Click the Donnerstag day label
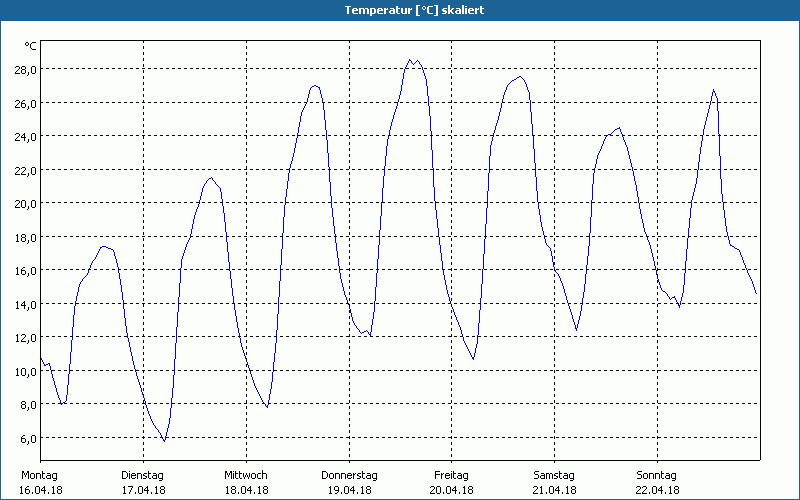The height and width of the screenshot is (500, 800). 349,476
